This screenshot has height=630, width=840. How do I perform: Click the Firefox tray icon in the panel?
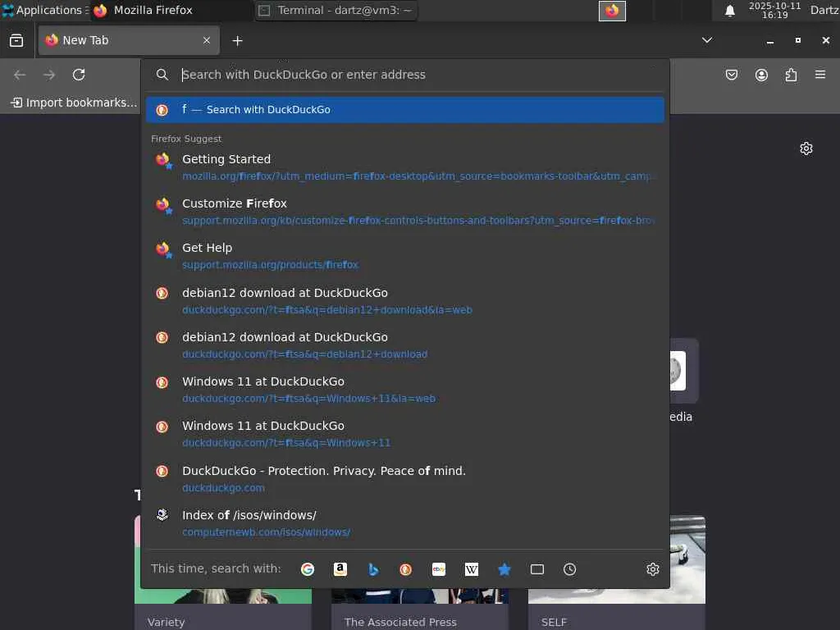tap(612, 11)
